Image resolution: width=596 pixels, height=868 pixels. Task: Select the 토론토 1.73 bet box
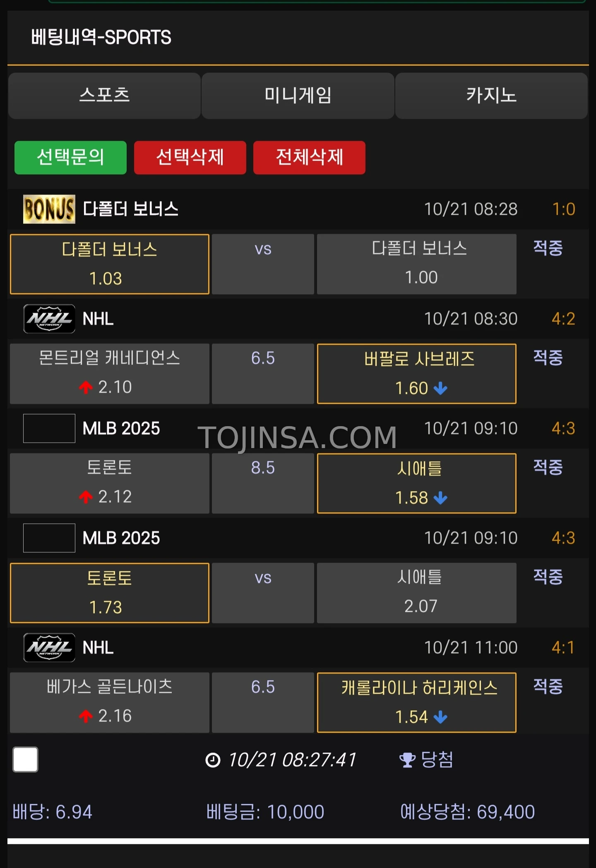pos(110,592)
